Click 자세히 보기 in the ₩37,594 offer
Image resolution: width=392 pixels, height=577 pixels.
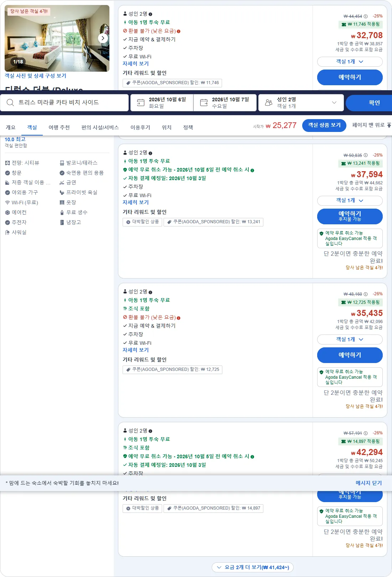point(135,203)
